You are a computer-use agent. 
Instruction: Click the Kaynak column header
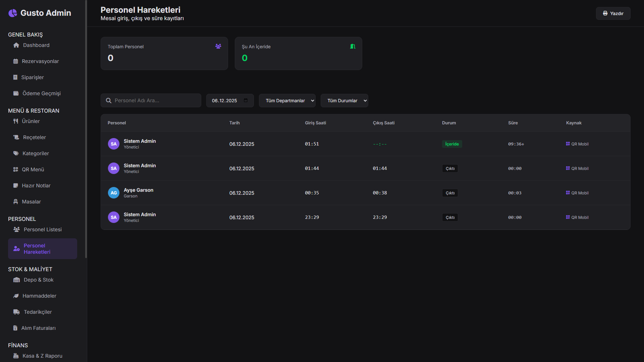click(574, 123)
